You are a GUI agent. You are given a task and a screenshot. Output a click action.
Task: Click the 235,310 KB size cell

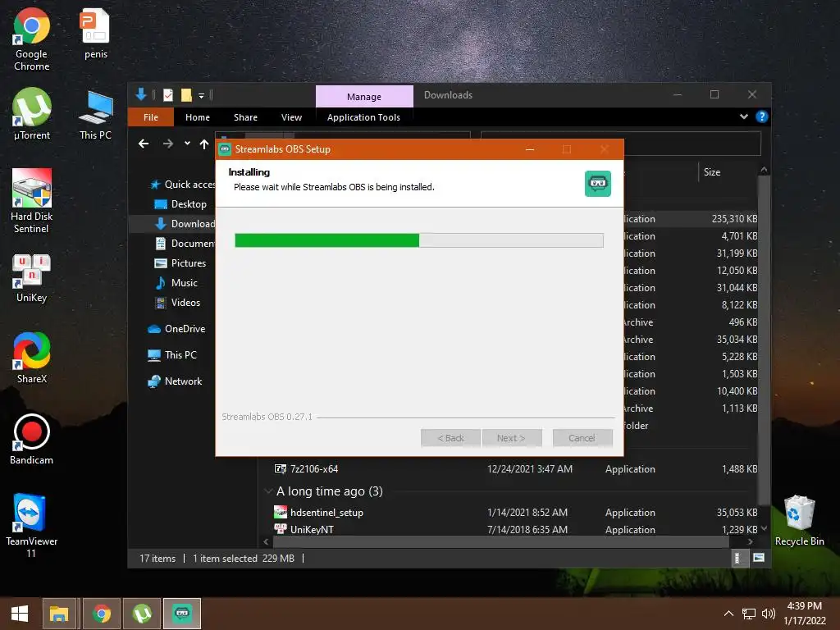tap(734, 218)
